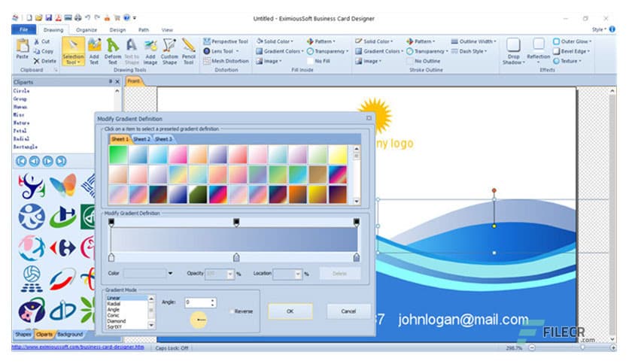The width and height of the screenshot is (629, 364).
Task: Click No Fill in Fill Inside group
Action: [x=318, y=61]
